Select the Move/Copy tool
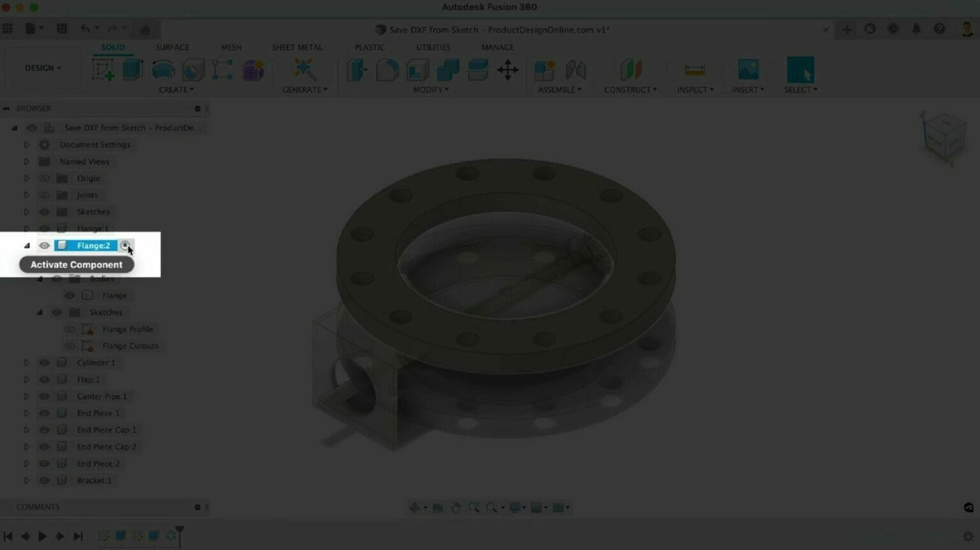 coord(509,70)
